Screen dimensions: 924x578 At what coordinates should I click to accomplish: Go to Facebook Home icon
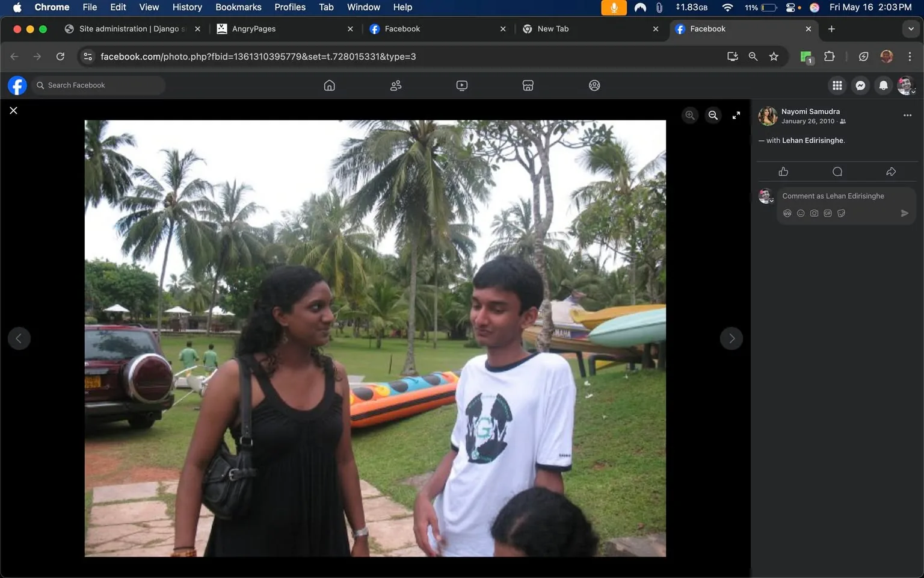[329, 85]
